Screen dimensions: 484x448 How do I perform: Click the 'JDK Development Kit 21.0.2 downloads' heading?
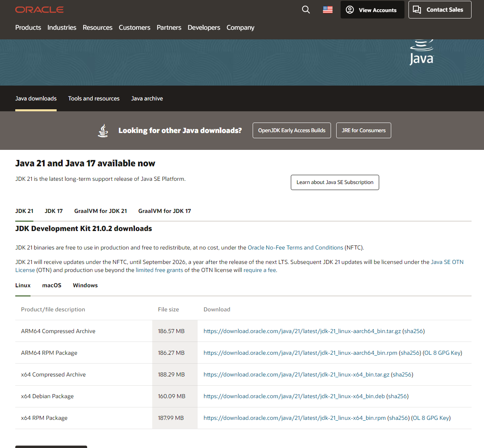click(x=84, y=229)
